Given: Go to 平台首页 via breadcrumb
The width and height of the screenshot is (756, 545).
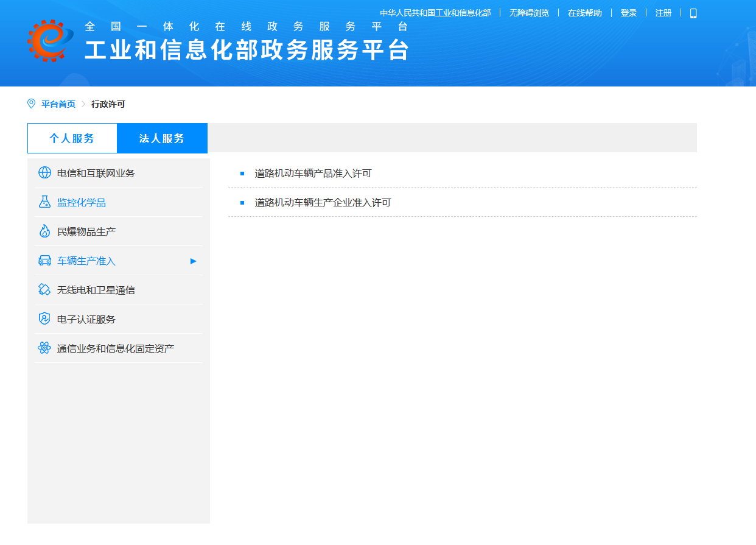Looking at the screenshot, I should [58, 104].
